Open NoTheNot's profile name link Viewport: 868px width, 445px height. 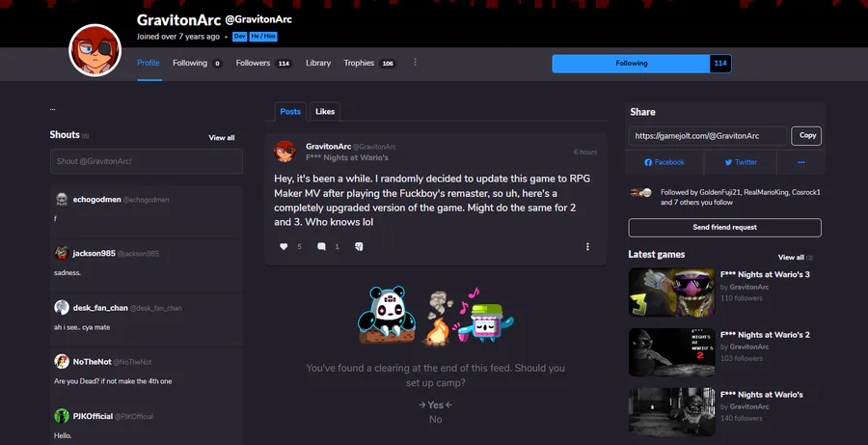92,362
